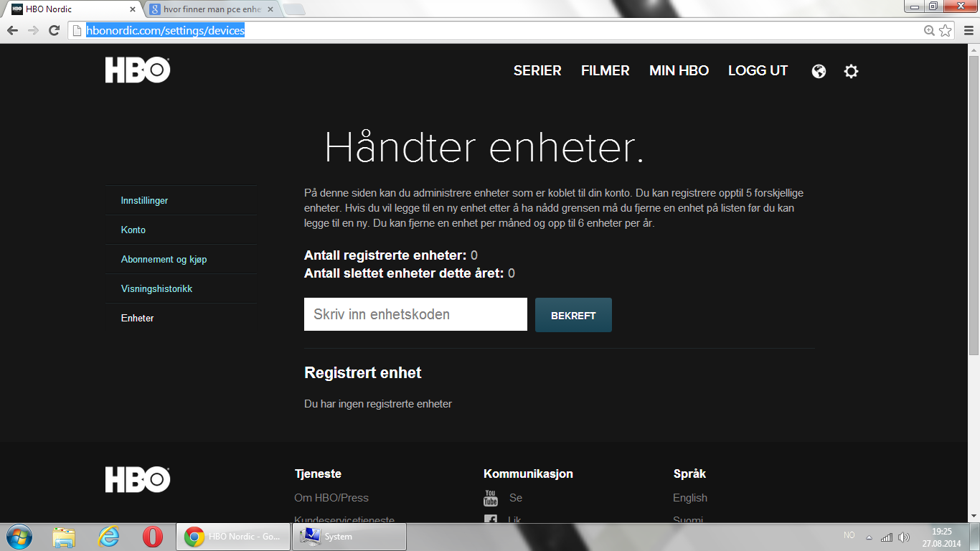Open Om HBO/Press footer link
980x551 pixels.
point(331,498)
